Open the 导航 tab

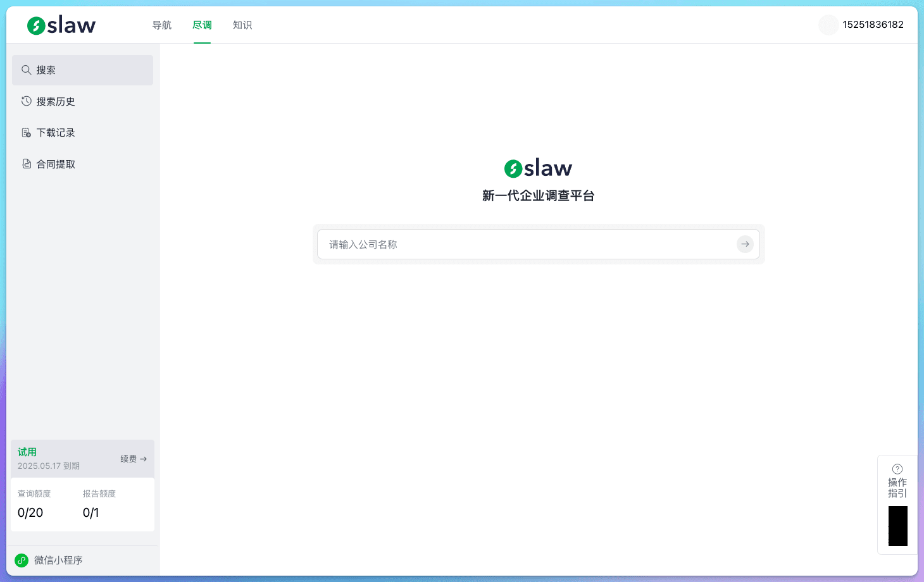click(162, 25)
